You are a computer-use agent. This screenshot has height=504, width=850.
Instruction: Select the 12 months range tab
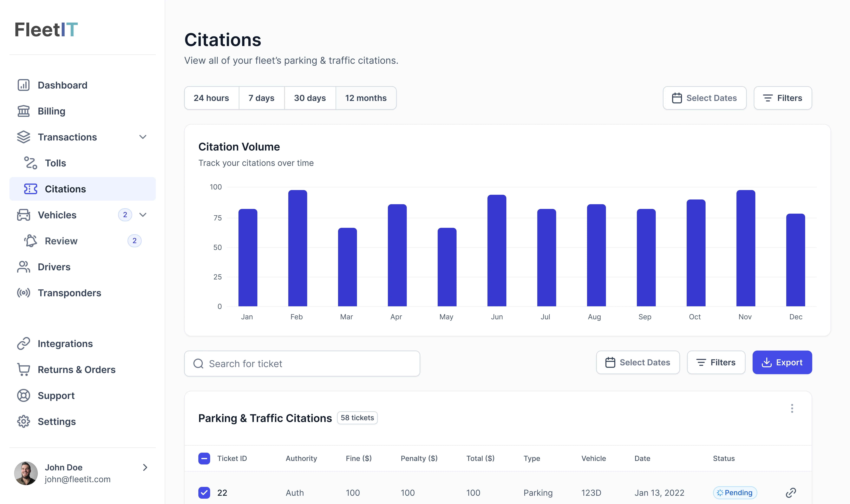pyautogui.click(x=366, y=98)
